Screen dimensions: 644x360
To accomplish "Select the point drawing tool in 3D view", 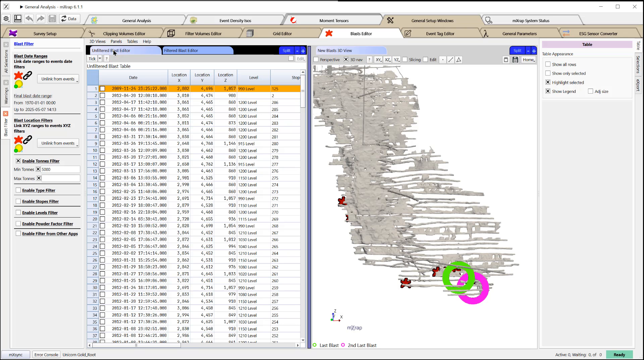I will (443, 60).
